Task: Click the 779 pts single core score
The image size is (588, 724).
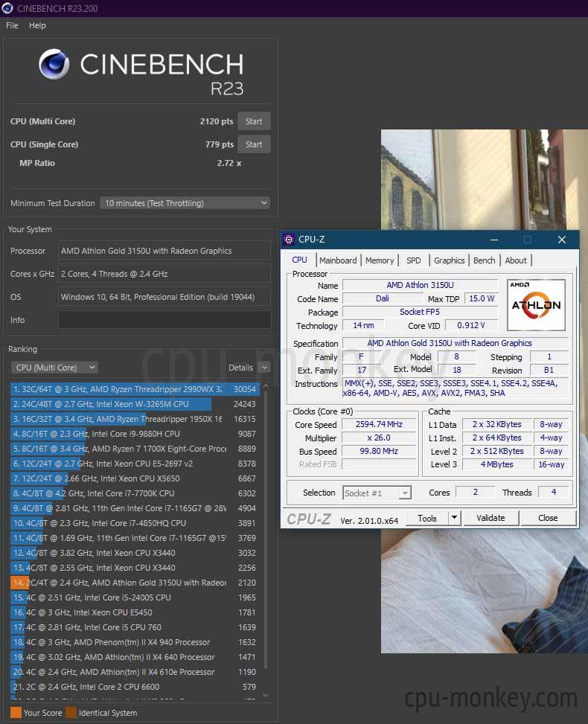Action: pyautogui.click(x=220, y=144)
